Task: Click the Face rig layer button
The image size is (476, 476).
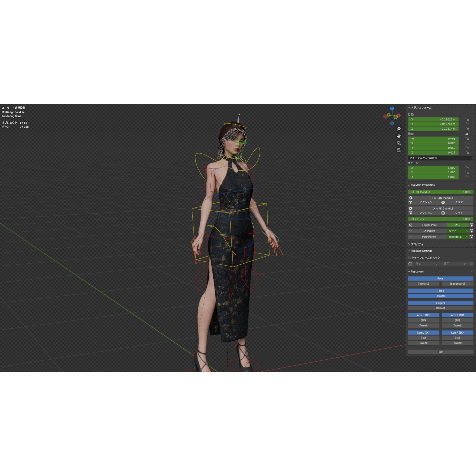Action: (440, 278)
